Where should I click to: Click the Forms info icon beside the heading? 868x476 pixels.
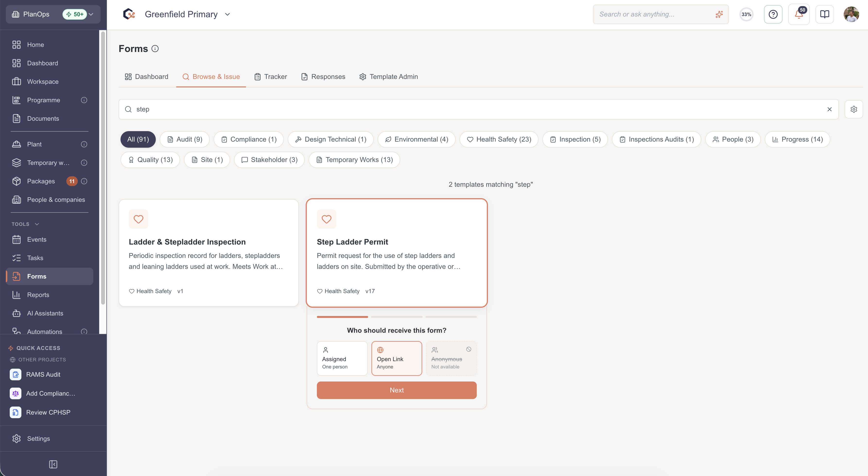coord(155,49)
